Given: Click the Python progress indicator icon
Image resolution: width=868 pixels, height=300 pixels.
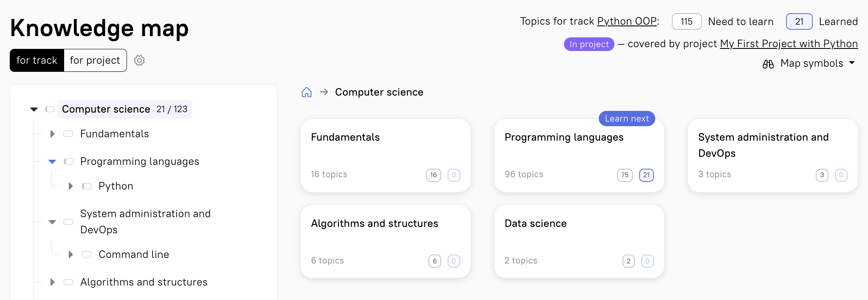Looking at the screenshot, I should tap(87, 186).
